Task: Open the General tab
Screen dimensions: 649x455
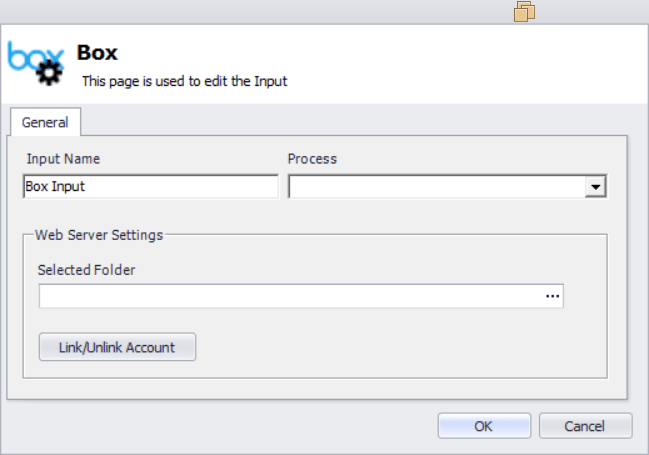Action: click(45, 122)
